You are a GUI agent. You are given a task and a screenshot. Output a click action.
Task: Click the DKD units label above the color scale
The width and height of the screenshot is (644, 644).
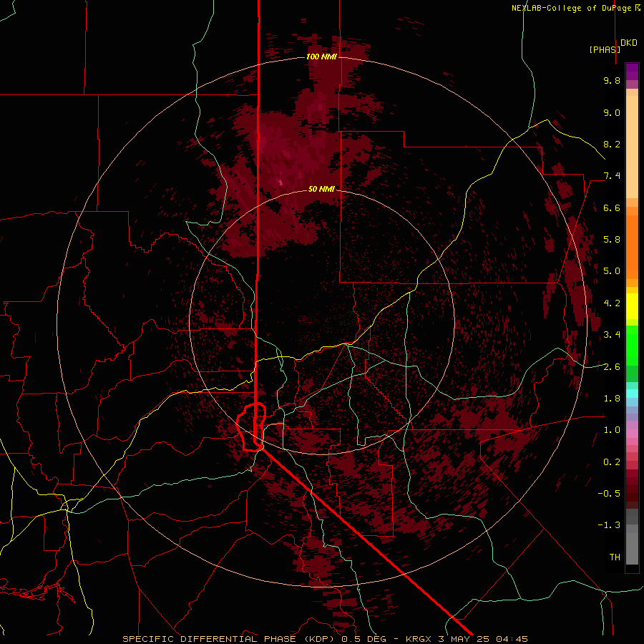tap(629, 43)
